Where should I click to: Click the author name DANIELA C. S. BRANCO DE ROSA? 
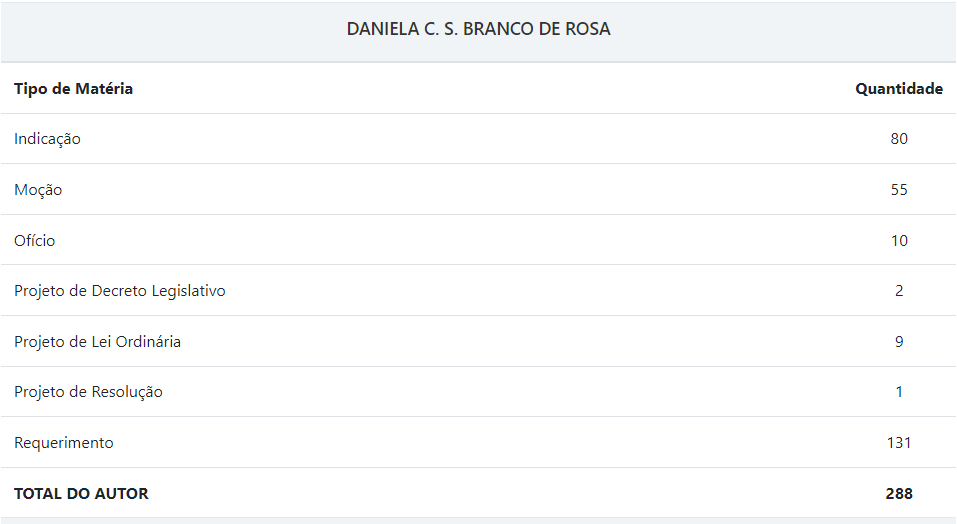click(478, 29)
